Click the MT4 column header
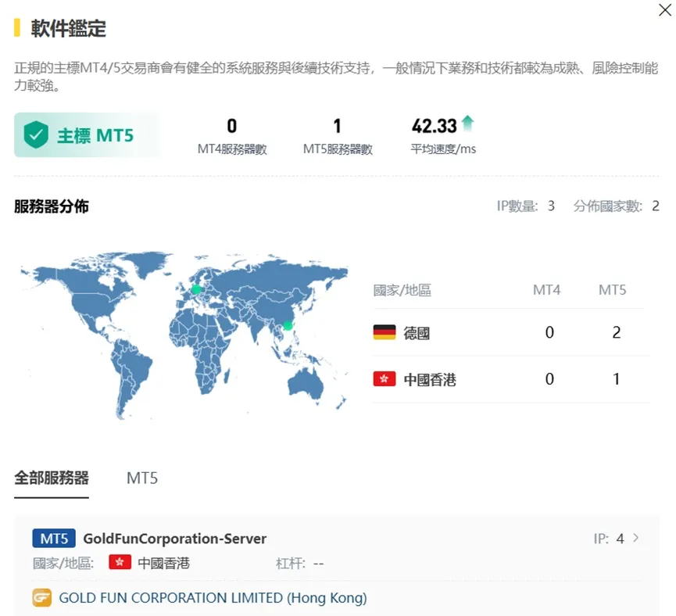This screenshot has height=616, width=676. (547, 289)
